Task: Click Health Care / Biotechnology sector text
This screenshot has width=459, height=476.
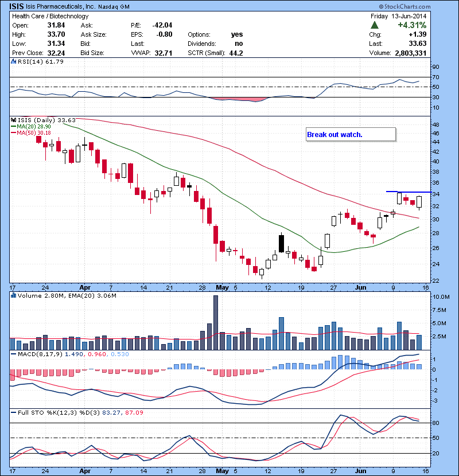Action: pyautogui.click(x=50, y=16)
